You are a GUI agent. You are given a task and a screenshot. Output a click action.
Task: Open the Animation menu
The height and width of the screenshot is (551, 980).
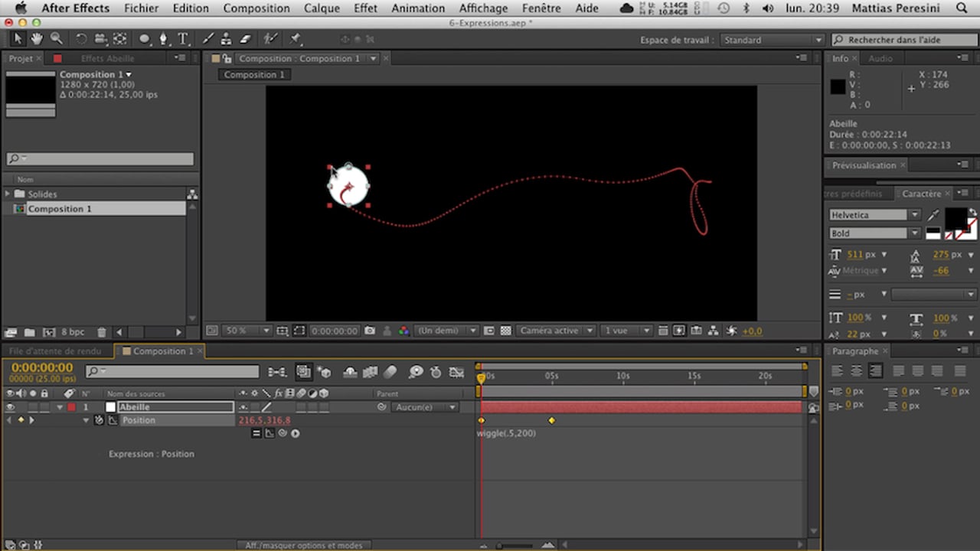point(418,8)
